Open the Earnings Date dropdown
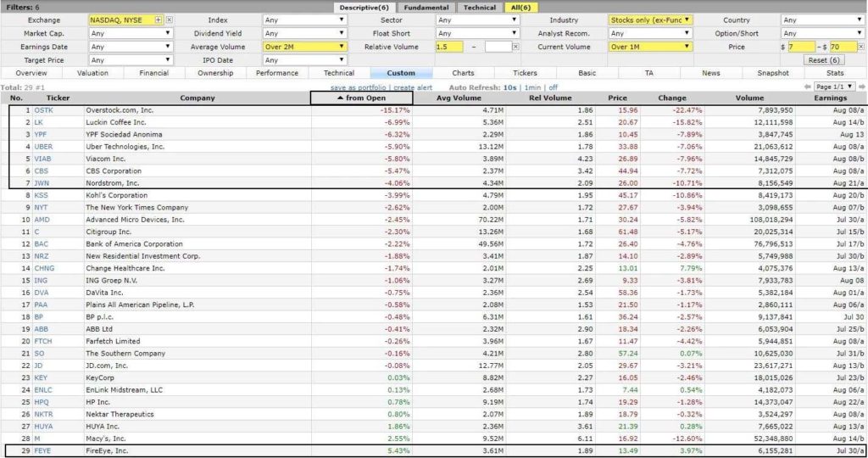This screenshot has width=868, height=458. [x=131, y=47]
